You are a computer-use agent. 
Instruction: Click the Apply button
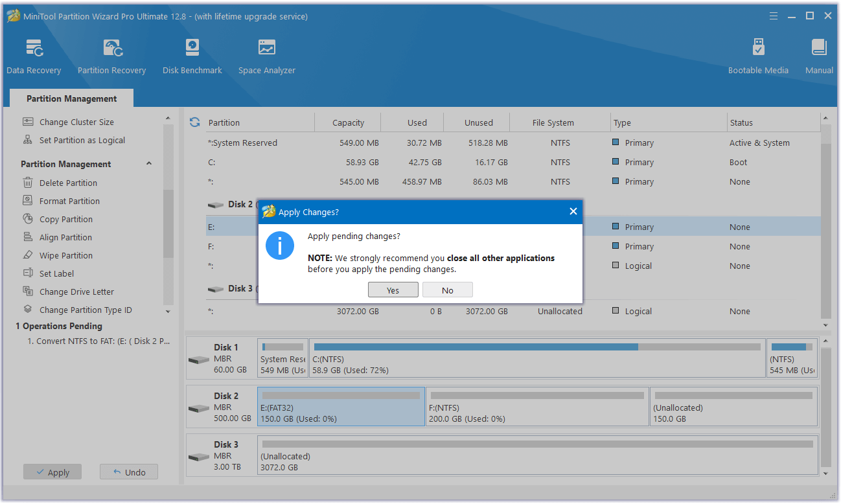52,472
